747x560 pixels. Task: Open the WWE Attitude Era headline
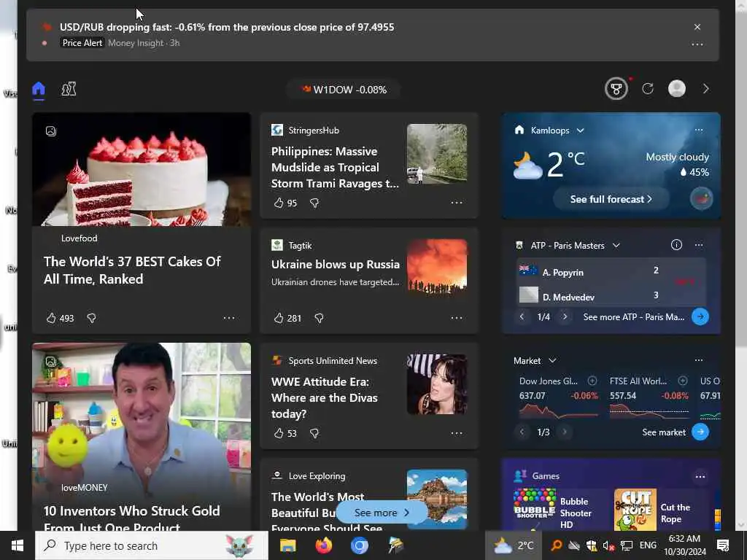point(325,397)
